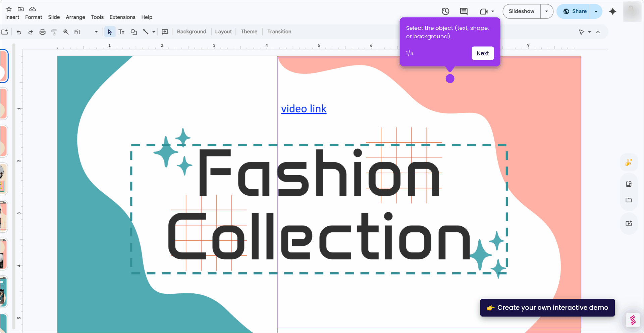Screen dimensions: 644x333
Task: Click the move to folder icon
Action: tap(21, 9)
